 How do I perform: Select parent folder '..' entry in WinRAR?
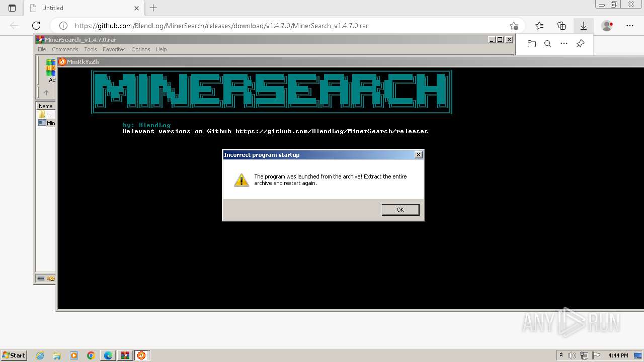(46, 115)
